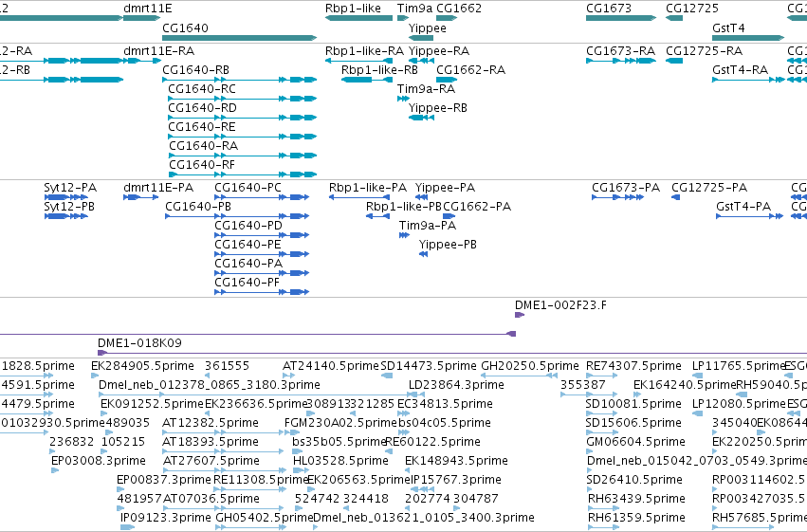This screenshot has width=807, height=532.
Task: Click protein CG1640-PF
Action: coord(262,292)
